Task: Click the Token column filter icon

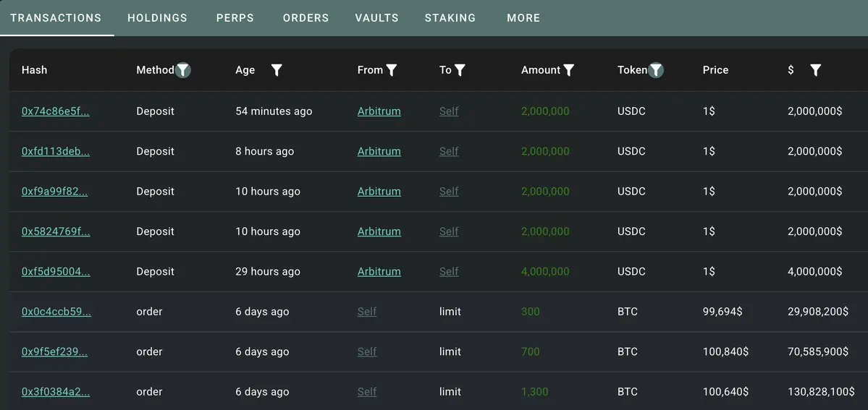Action: click(x=656, y=70)
